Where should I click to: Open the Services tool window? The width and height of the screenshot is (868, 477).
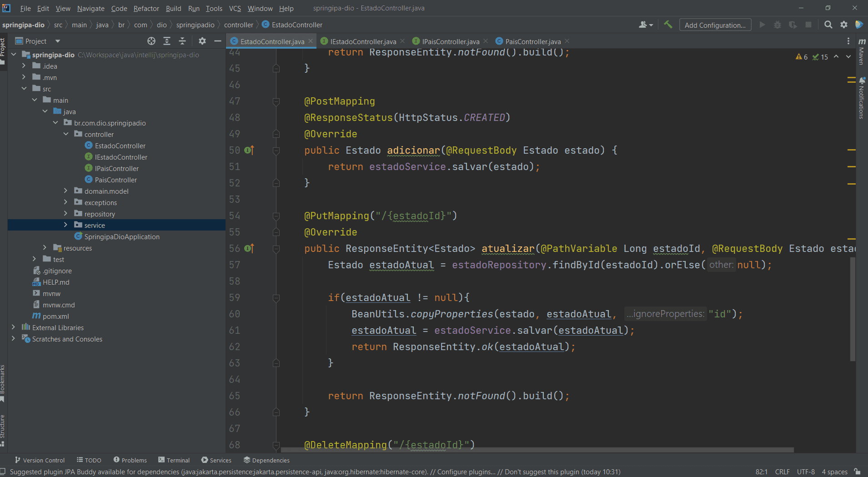click(216, 460)
